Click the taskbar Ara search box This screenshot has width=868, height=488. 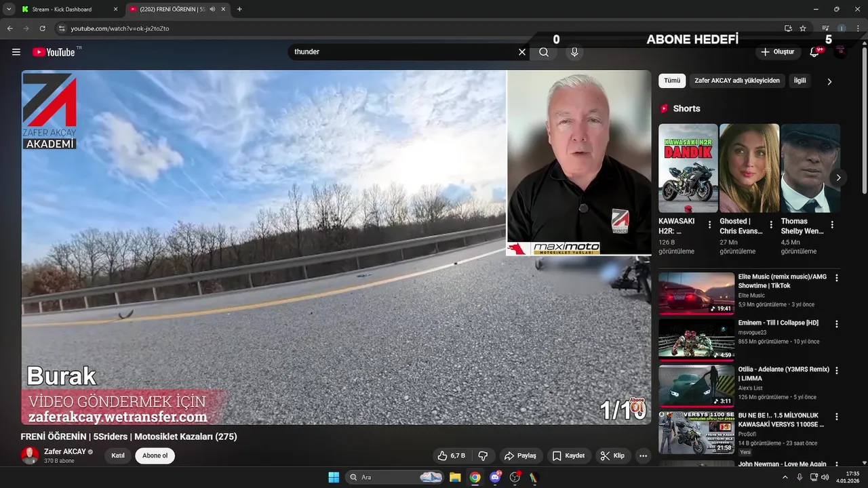[395, 477]
